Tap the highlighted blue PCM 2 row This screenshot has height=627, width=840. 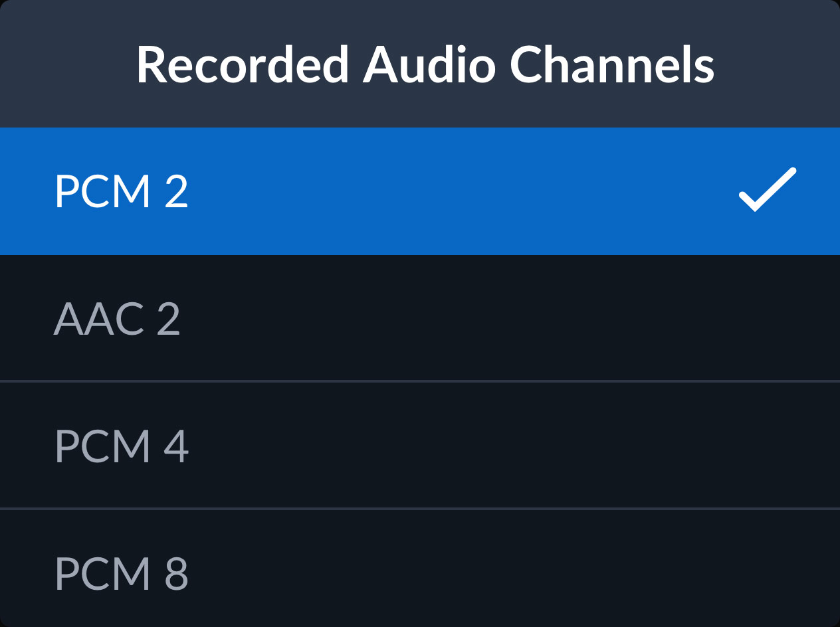(x=420, y=191)
